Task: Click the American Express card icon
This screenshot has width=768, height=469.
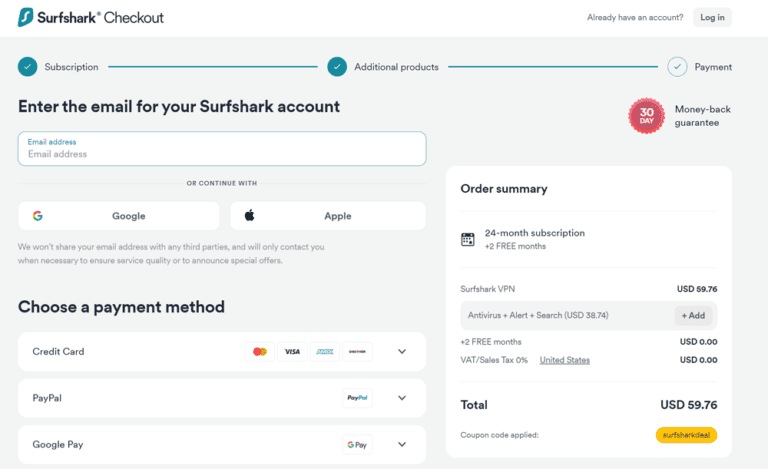Action: (324, 352)
